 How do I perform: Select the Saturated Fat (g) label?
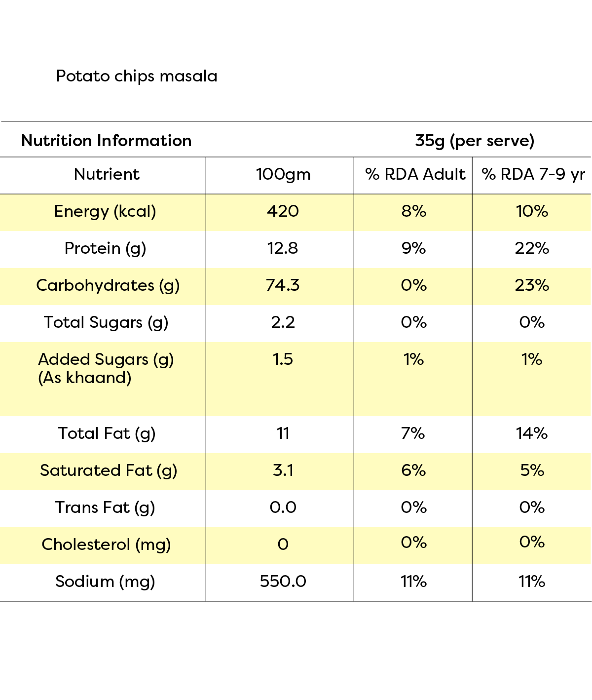pyautogui.click(x=109, y=471)
